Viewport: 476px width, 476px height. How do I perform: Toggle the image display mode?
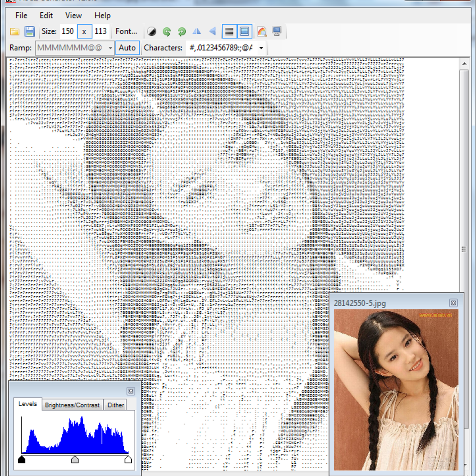tap(245, 31)
